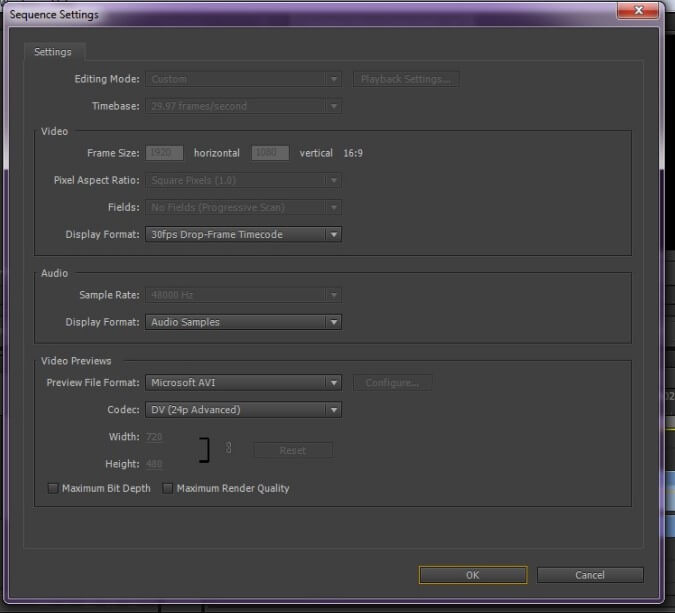Select the Settings tab

click(x=53, y=52)
